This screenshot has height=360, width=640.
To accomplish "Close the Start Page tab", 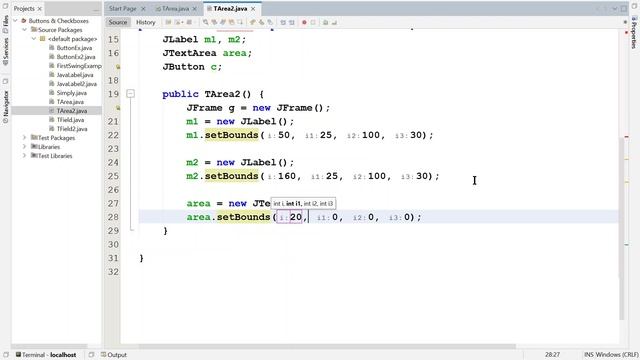I will coord(143,9).
